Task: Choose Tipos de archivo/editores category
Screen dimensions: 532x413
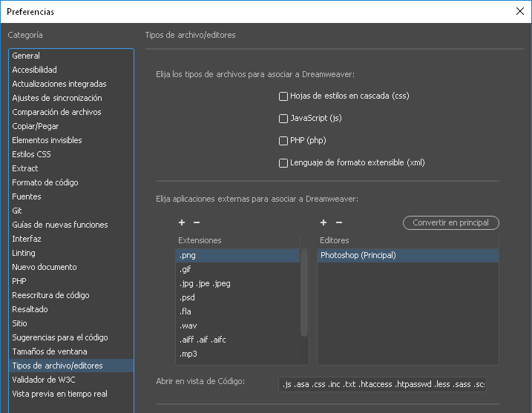Action: pos(71,366)
